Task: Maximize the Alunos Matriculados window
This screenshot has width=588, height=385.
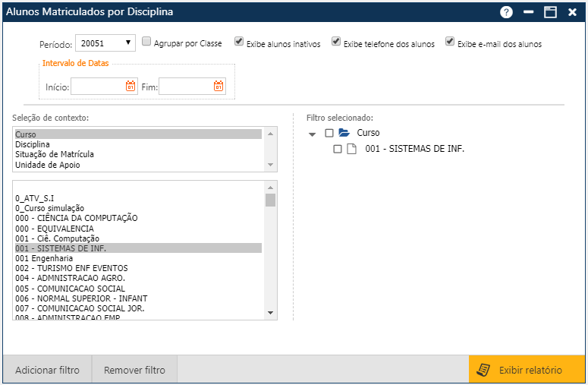Action: [x=550, y=12]
